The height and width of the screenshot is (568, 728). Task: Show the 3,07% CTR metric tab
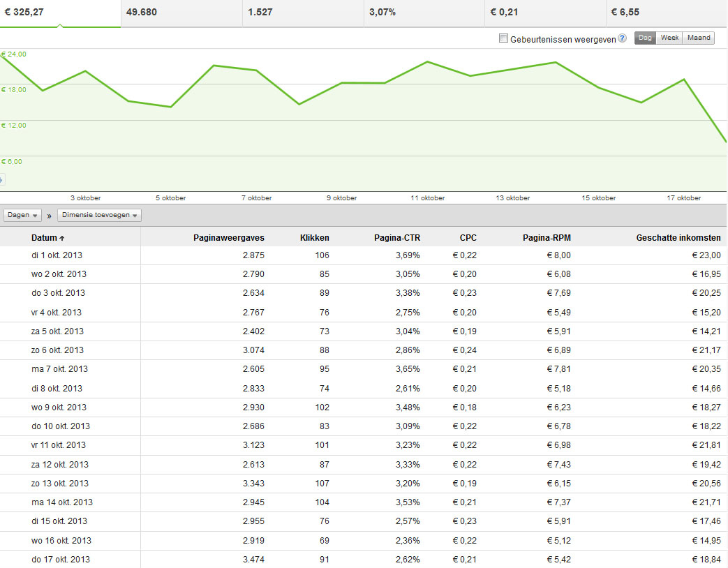click(424, 13)
